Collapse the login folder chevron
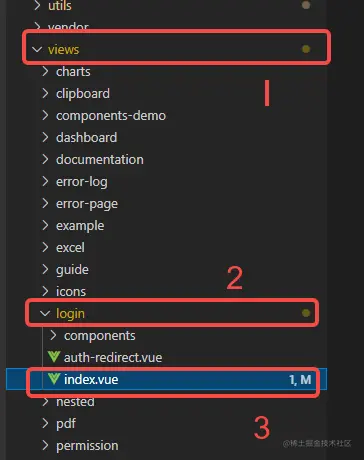Screen dimensions: 364x460 45,313
